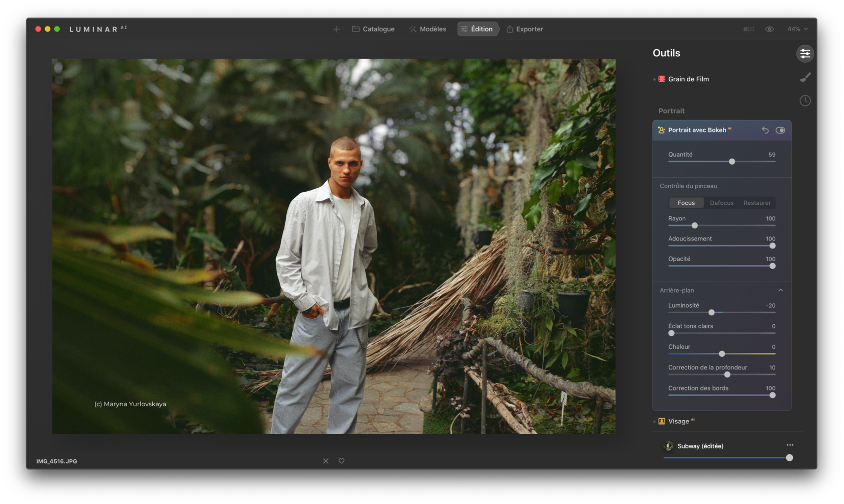Select the Defocus brush mode
844x504 pixels.
point(721,203)
